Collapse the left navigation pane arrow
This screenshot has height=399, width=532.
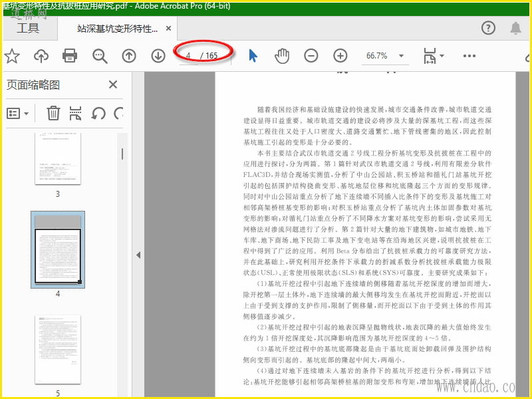(x=138, y=255)
